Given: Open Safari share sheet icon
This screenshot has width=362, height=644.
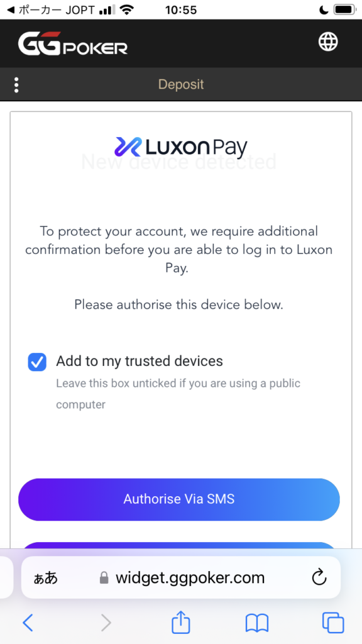Looking at the screenshot, I should click(x=180, y=622).
